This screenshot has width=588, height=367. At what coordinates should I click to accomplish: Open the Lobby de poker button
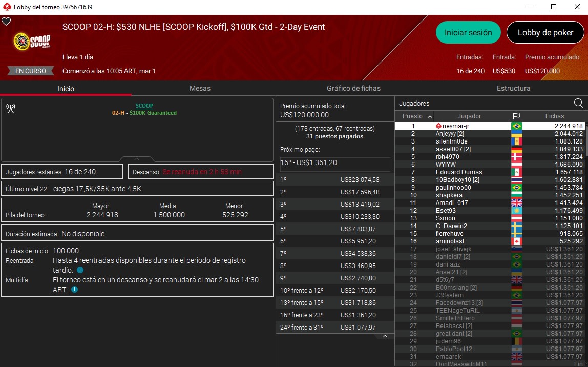click(545, 33)
